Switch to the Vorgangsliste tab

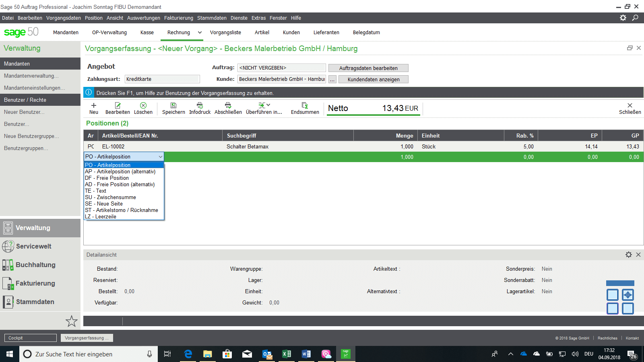225,33
